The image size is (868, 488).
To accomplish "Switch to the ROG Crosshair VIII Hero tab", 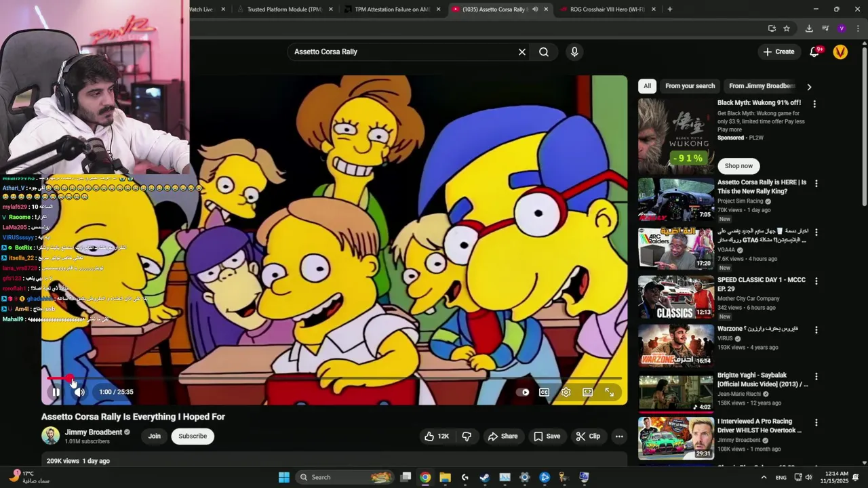I will [x=607, y=9].
